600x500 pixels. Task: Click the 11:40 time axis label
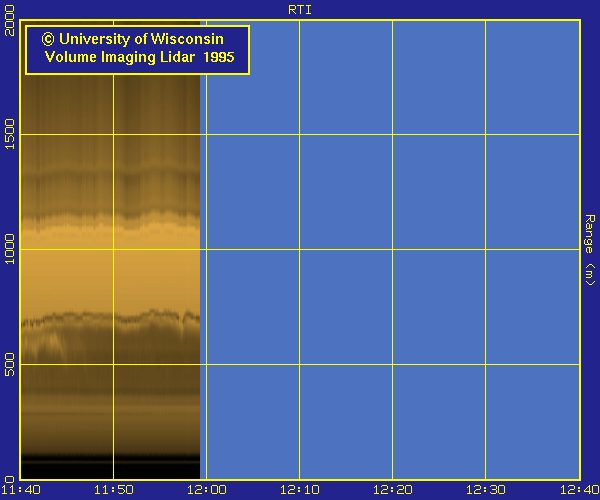pyautogui.click(x=21, y=490)
